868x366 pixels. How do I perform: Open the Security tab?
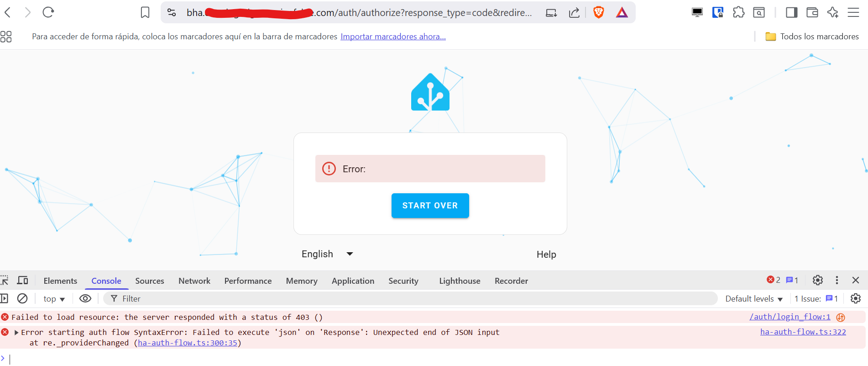pyautogui.click(x=403, y=281)
